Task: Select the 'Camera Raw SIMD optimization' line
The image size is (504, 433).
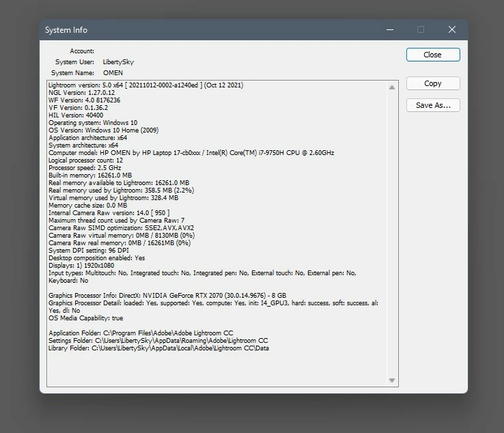Action: [x=121, y=228]
